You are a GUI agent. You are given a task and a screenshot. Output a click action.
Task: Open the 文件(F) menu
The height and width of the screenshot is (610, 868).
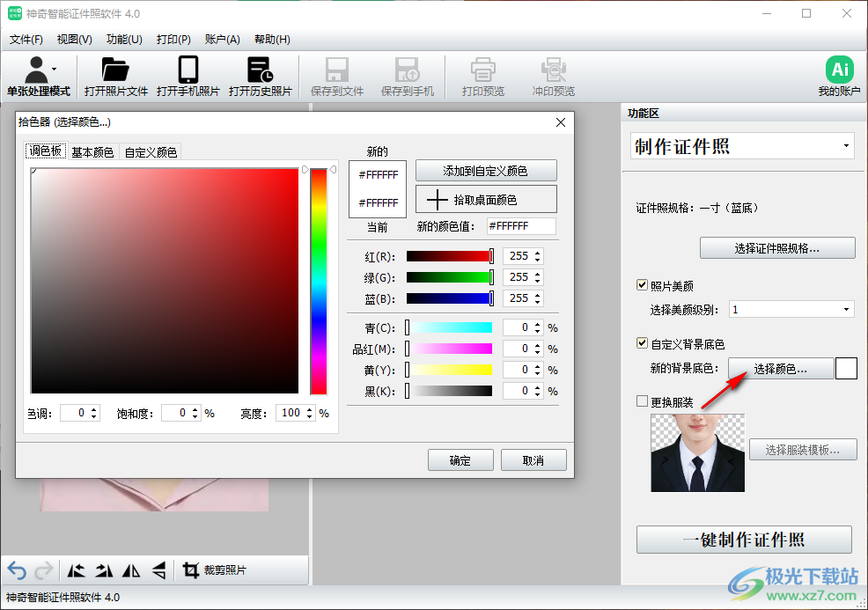(26, 40)
